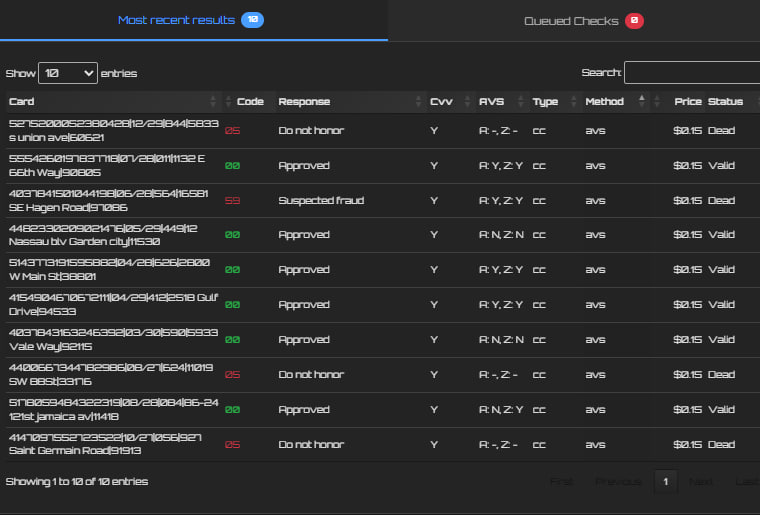Go to the First page
This screenshot has height=515, width=760.
[561, 482]
